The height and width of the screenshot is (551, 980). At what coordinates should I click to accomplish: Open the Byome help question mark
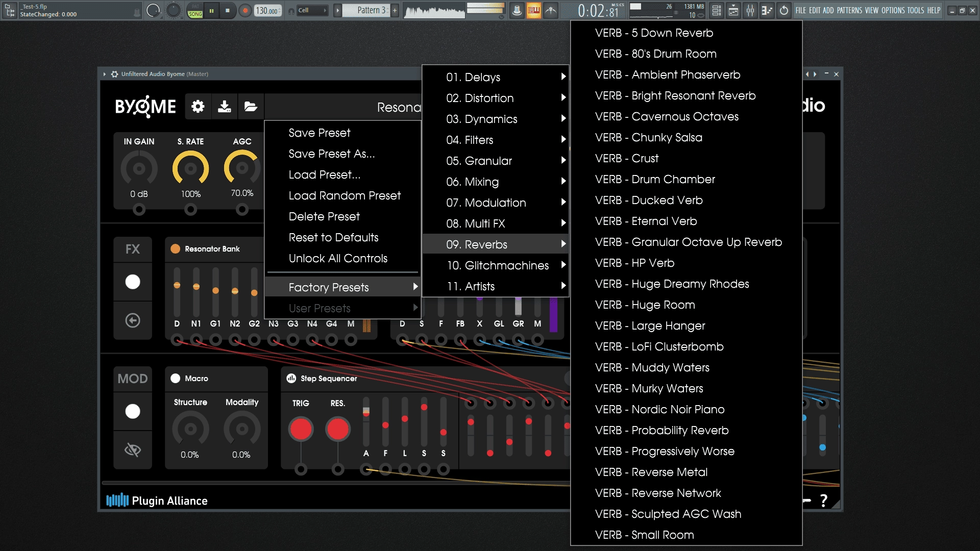823,500
